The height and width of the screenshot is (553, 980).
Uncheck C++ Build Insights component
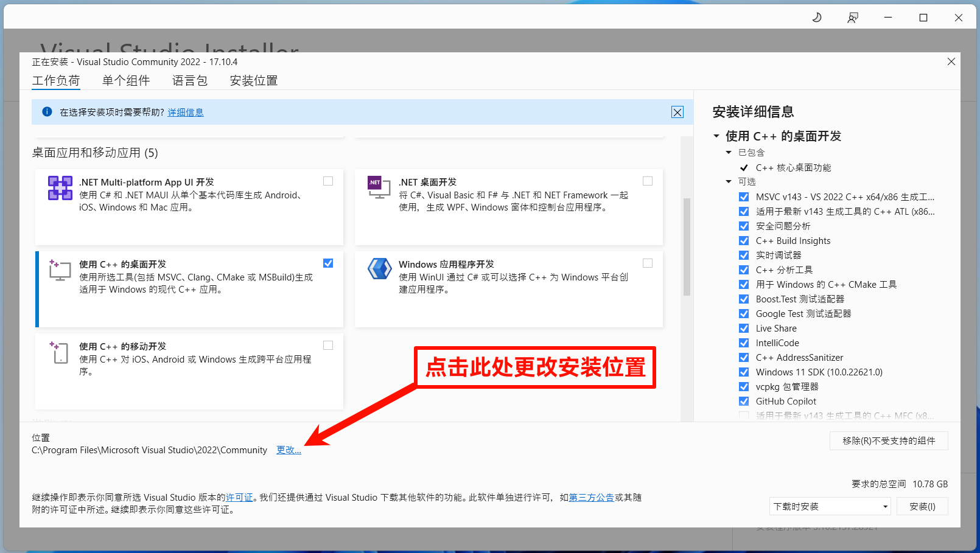click(x=744, y=241)
